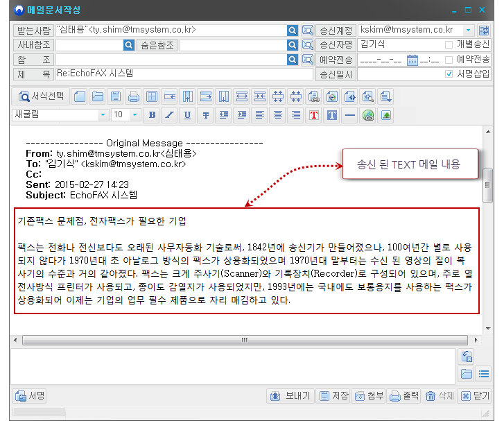Print the mail using the printer toolbar icon

(x=134, y=96)
